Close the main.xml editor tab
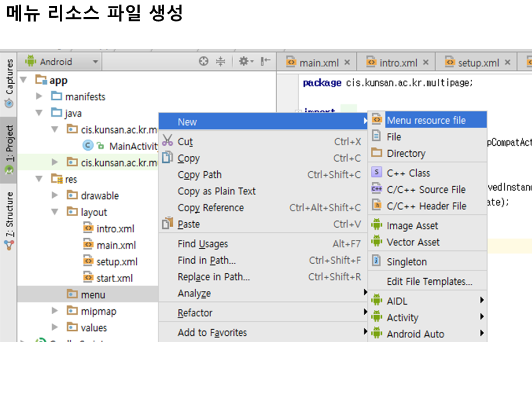 [x=347, y=63]
